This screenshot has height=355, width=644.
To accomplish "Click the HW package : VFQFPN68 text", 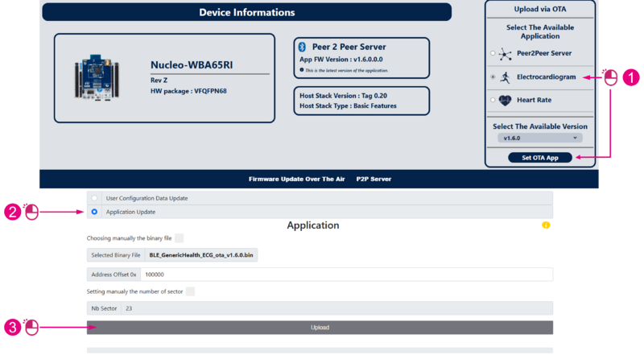I will click(188, 91).
